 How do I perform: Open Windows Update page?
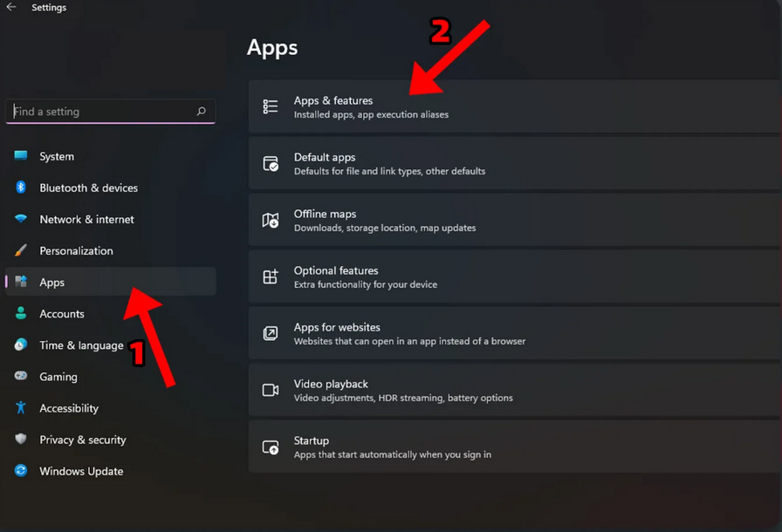(x=81, y=471)
